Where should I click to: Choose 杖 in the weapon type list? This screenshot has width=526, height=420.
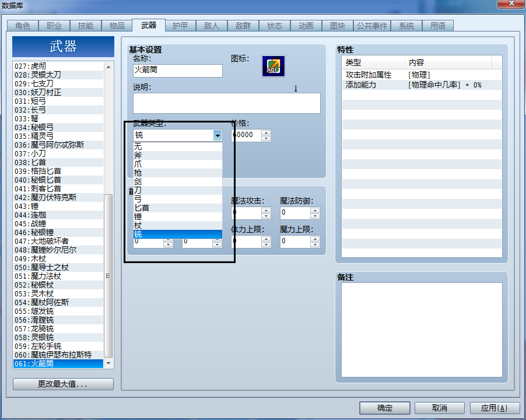(x=177, y=225)
